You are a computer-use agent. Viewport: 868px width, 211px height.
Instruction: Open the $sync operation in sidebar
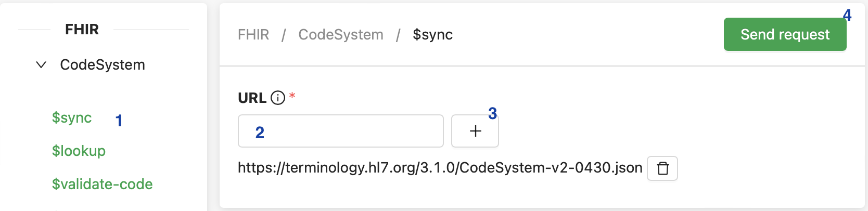pyautogui.click(x=72, y=118)
